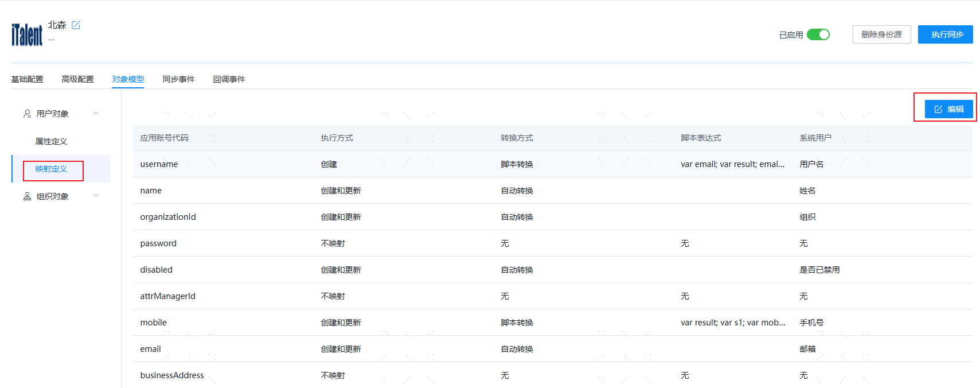The width and height of the screenshot is (980, 388).
Task: Click the 应用账号代码 column header
Action: click(x=164, y=138)
